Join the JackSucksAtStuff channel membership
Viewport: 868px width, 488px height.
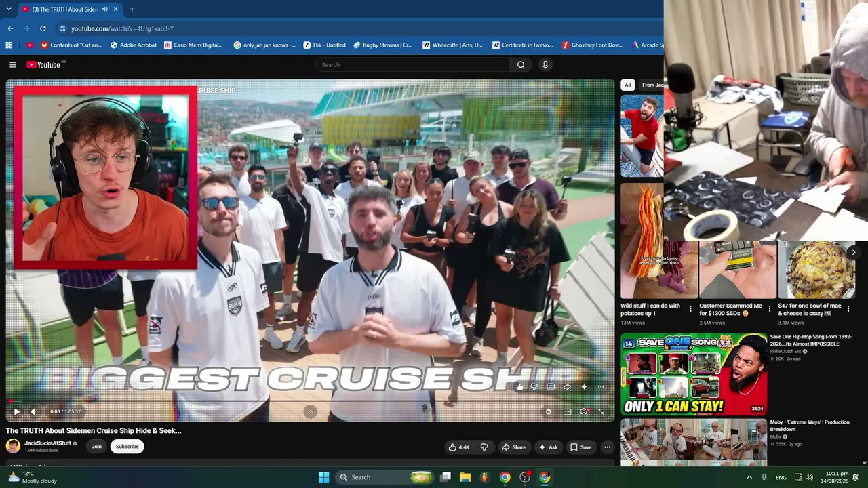[97, 447]
